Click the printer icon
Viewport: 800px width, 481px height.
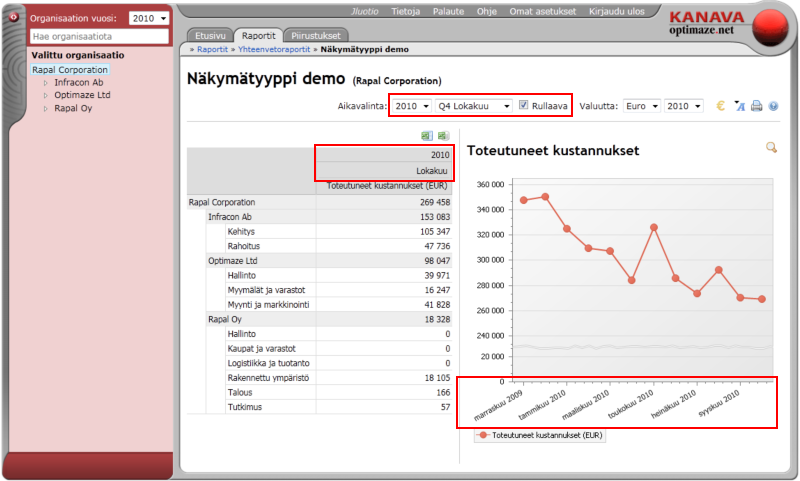point(757,105)
